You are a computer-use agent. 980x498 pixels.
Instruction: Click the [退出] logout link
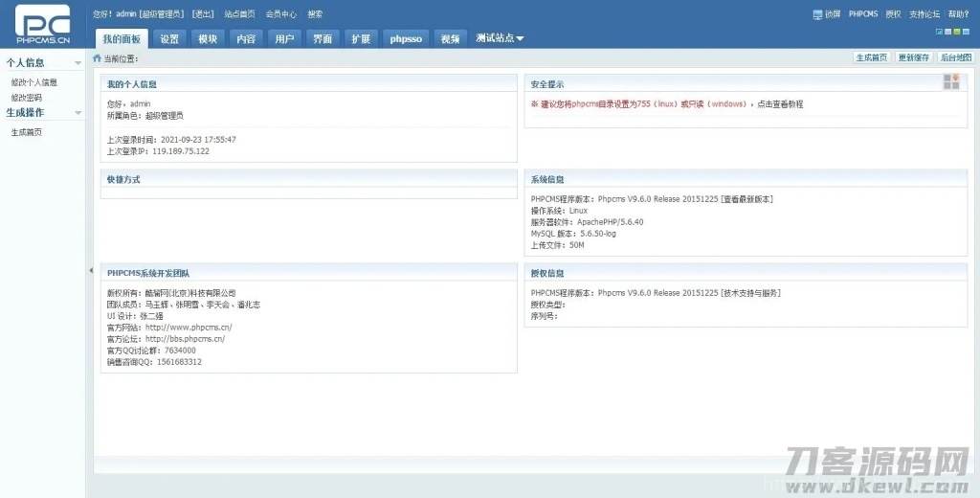203,13
